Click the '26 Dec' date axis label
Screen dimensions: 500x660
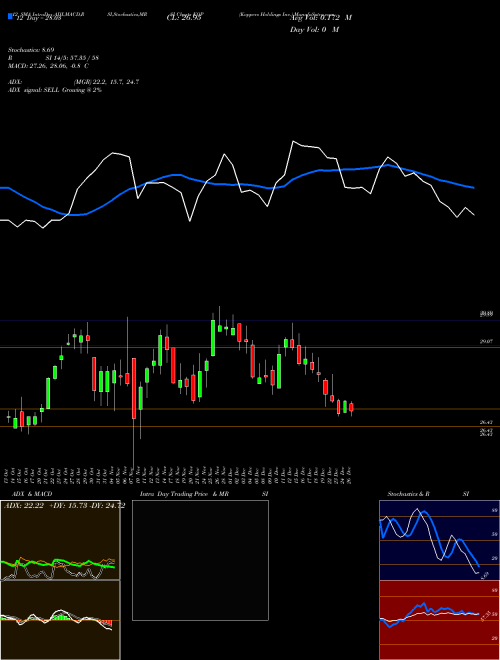(x=350, y=476)
